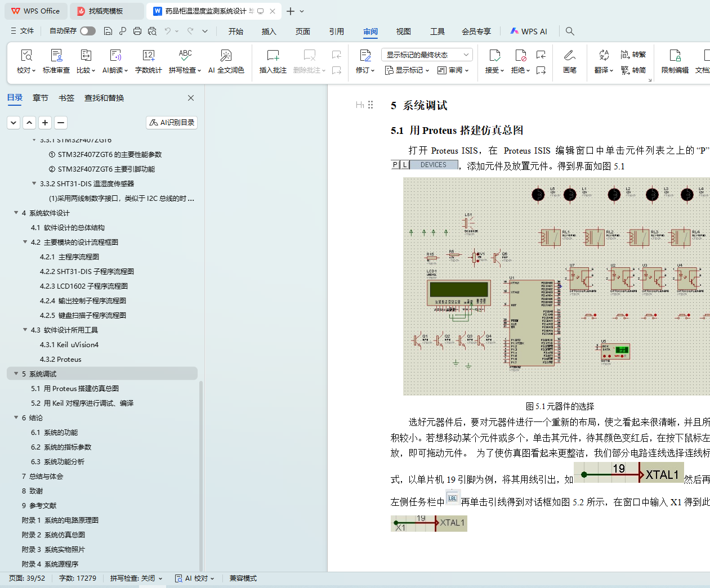Click AI 校对 in status bar

195,578
